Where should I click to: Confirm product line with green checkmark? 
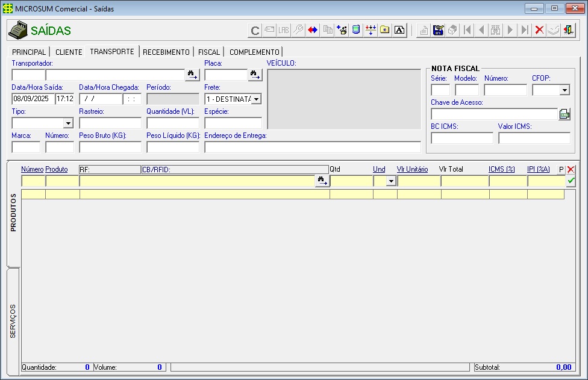(x=571, y=181)
